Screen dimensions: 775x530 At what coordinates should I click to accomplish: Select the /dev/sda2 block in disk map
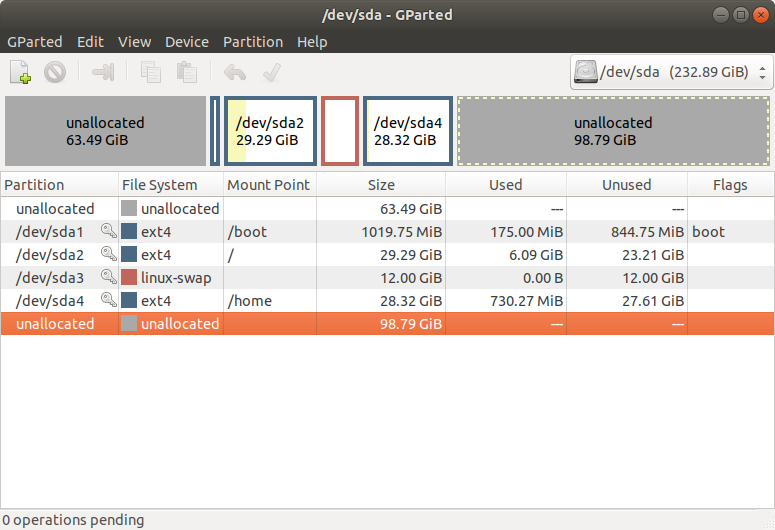pos(270,131)
